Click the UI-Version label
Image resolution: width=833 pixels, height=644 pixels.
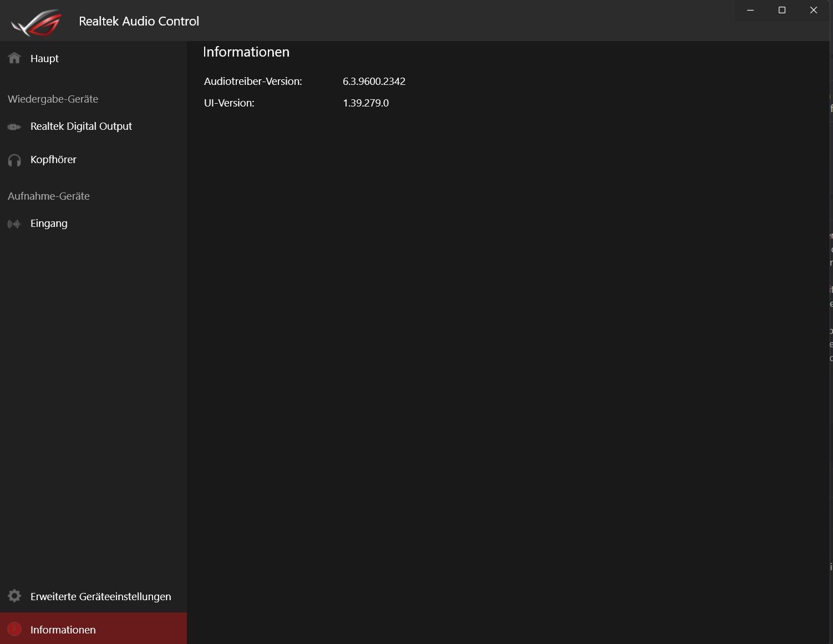229,103
